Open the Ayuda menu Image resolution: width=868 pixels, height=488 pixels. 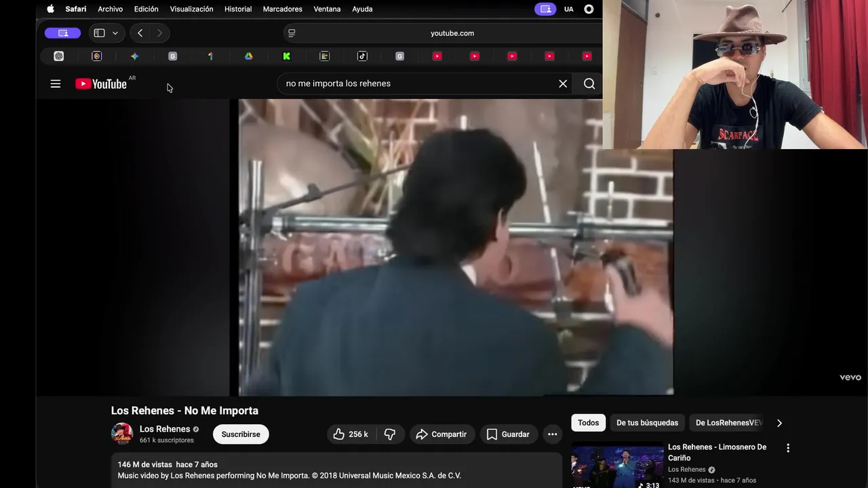(x=362, y=9)
